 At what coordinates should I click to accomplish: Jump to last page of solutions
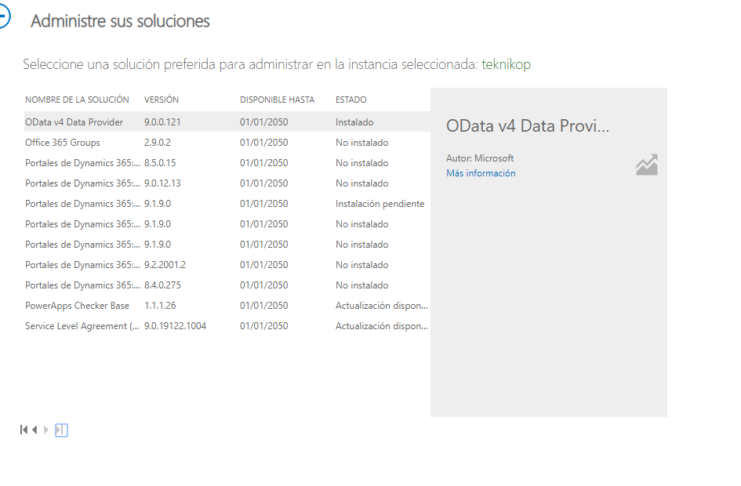61,430
